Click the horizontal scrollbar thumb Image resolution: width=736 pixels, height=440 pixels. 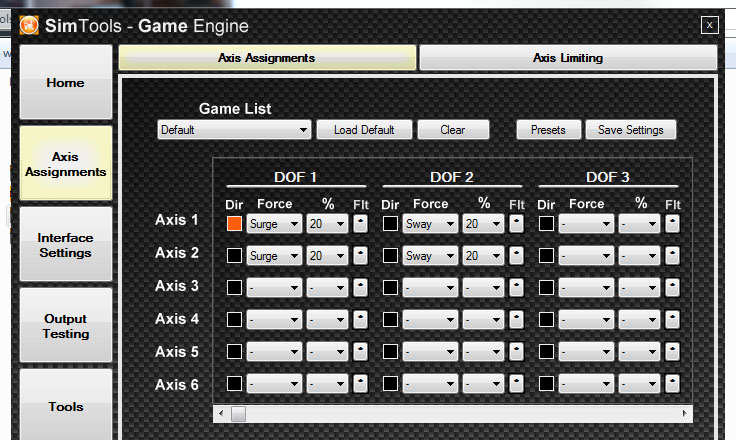click(x=238, y=414)
